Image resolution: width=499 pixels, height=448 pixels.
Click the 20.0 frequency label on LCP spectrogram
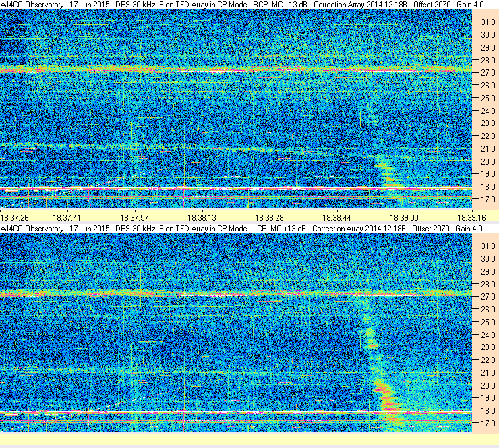[x=488, y=386]
